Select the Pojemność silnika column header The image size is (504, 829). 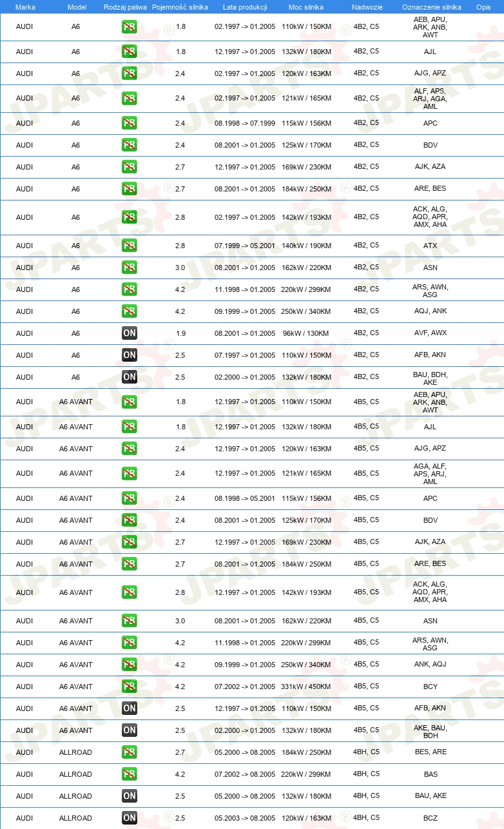pyautogui.click(x=180, y=6)
